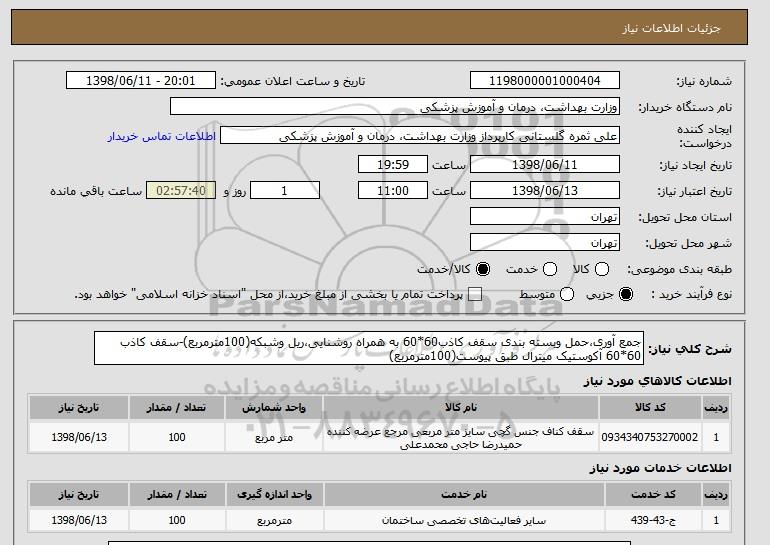Click the delivery province field تهران
770x545 pixels.
pyautogui.click(x=545, y=217)
